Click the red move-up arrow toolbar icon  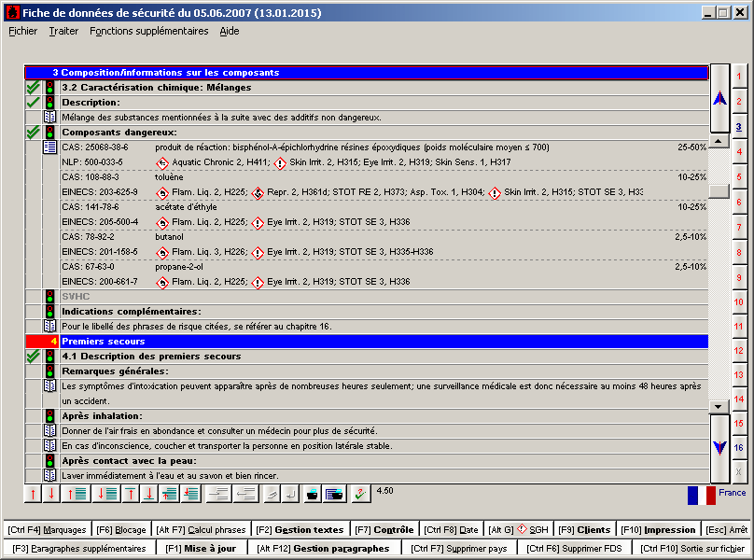[x=34, y=494]
